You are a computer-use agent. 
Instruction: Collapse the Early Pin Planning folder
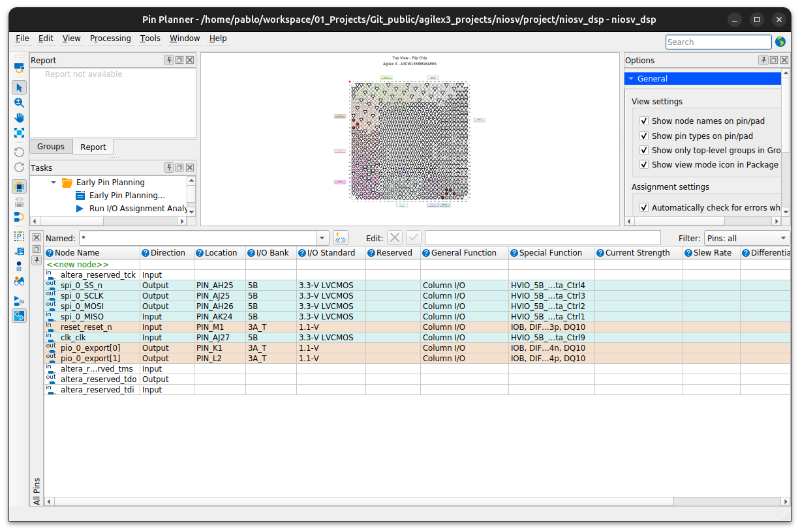pyautogui.click(x=54, y=183)
